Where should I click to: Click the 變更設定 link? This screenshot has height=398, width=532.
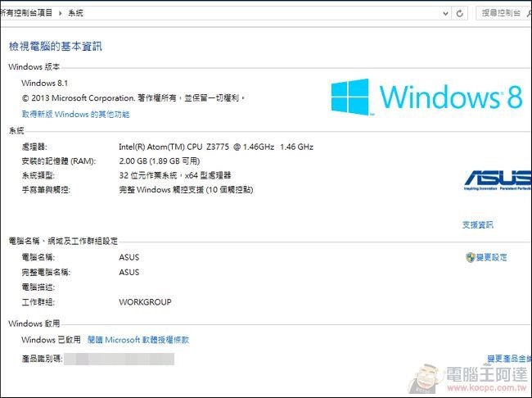(x=491, y=257)
